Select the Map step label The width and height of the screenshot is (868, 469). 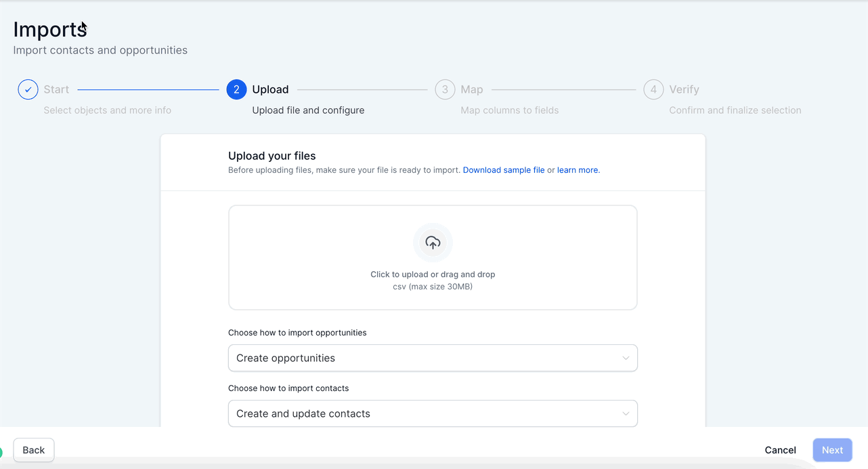click(x=472, y=89)
